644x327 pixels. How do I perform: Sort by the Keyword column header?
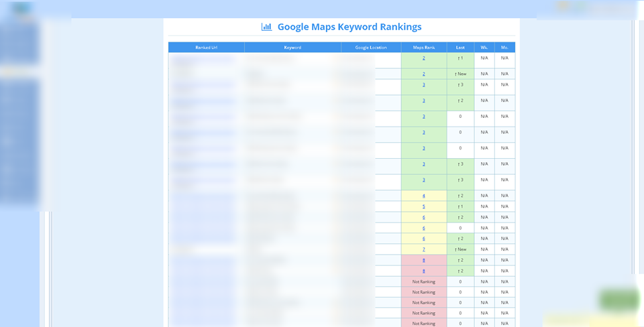point(292,48)
